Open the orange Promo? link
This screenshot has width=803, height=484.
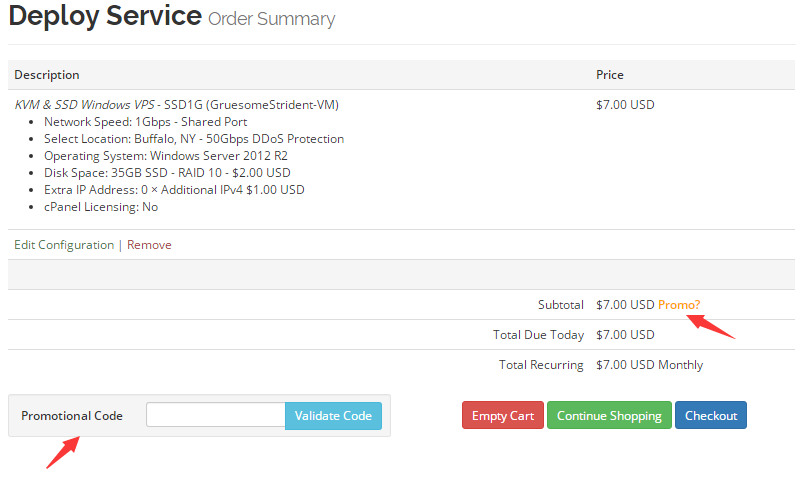click(679, 305)
